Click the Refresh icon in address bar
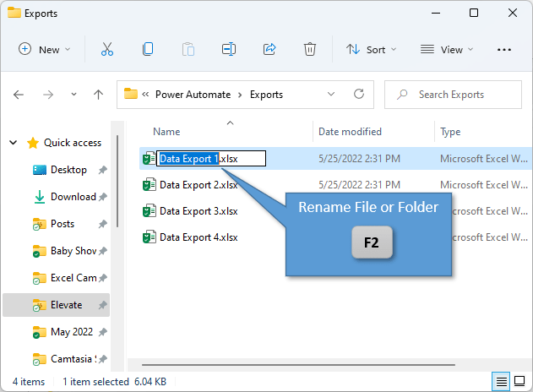 pos(359,95)
